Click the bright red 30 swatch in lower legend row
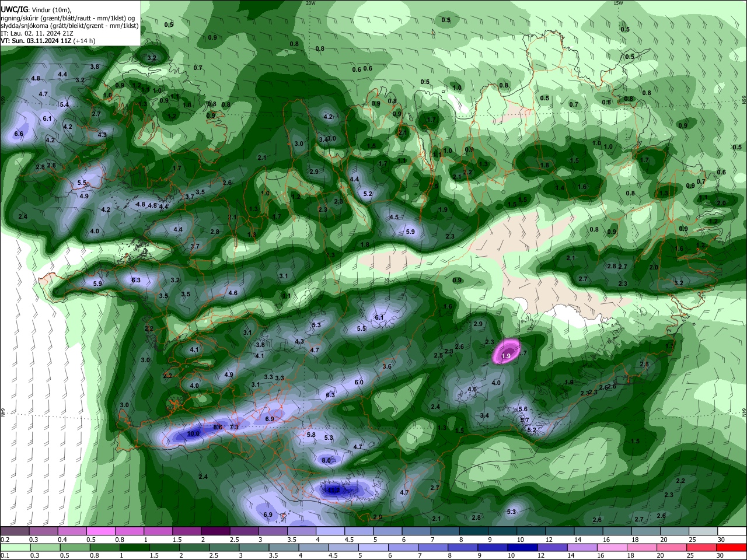This screenshot has width=747, height=560. coord(732,548)
